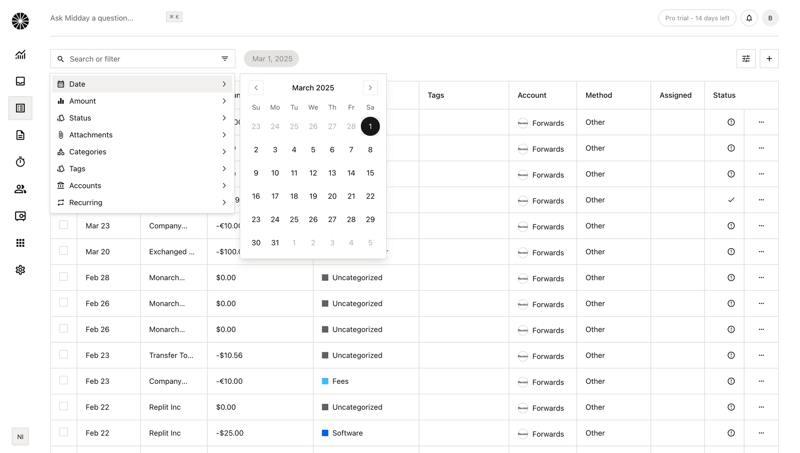Viewport: 800px width, 453px height.
Task: Select the Accounts filter menu item
Action: [x=142, y=186]
